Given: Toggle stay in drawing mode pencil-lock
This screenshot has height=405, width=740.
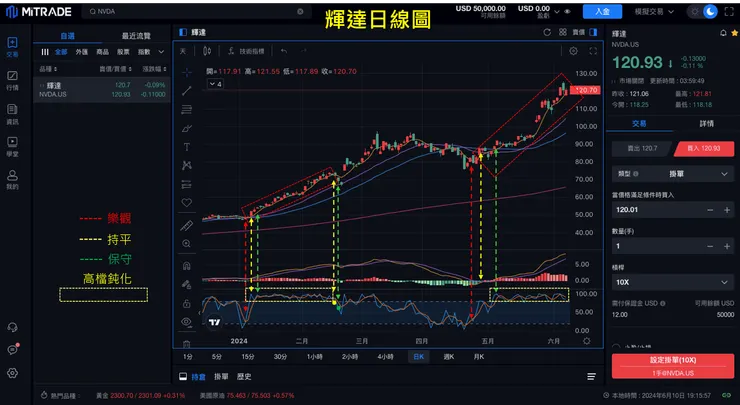Looking at the screenshot, I should (187, 285).
